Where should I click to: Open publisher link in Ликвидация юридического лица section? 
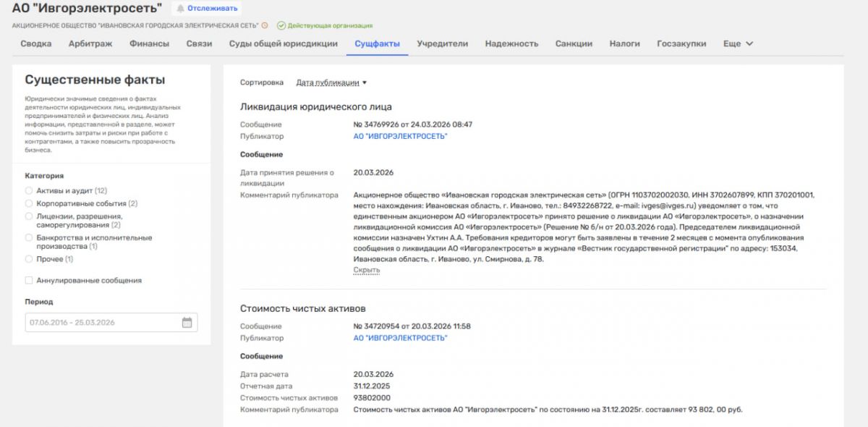point(400,136)
